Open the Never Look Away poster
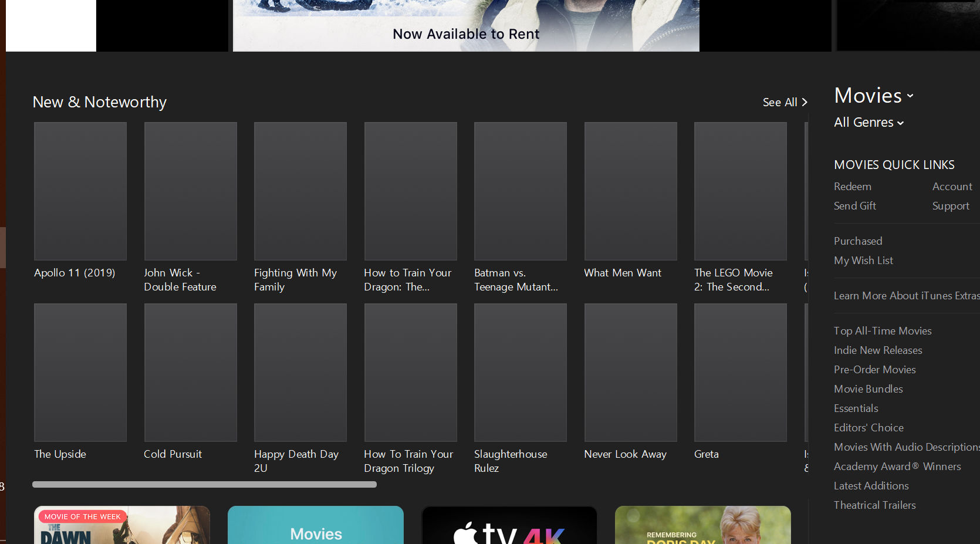The width and height of the screenshot is (980, 544). coord(631,373)
